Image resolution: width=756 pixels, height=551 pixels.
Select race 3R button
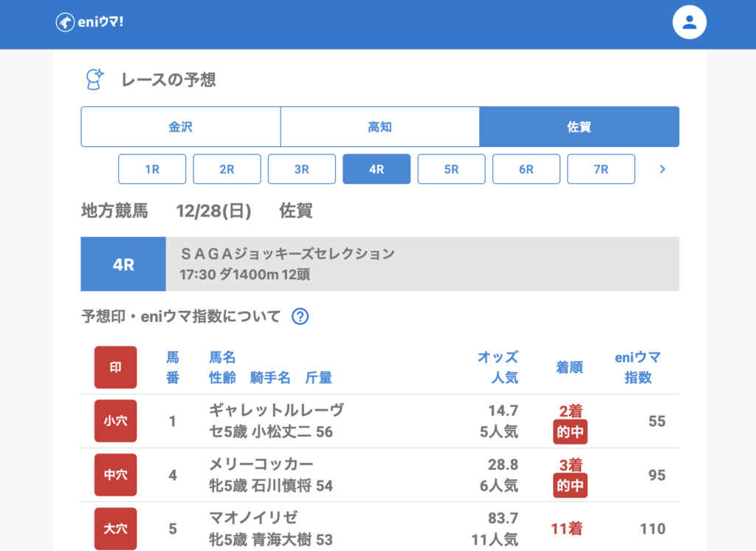click(x=301, y=169)
